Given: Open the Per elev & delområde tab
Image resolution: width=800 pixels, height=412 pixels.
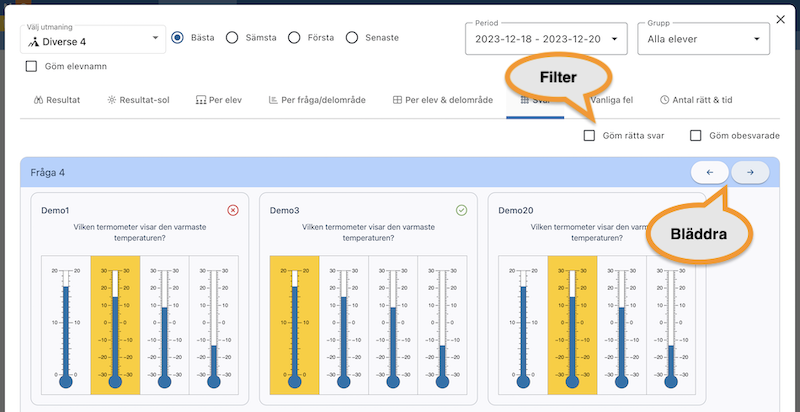Looking at the screenshot, I should tap(442, 100).
